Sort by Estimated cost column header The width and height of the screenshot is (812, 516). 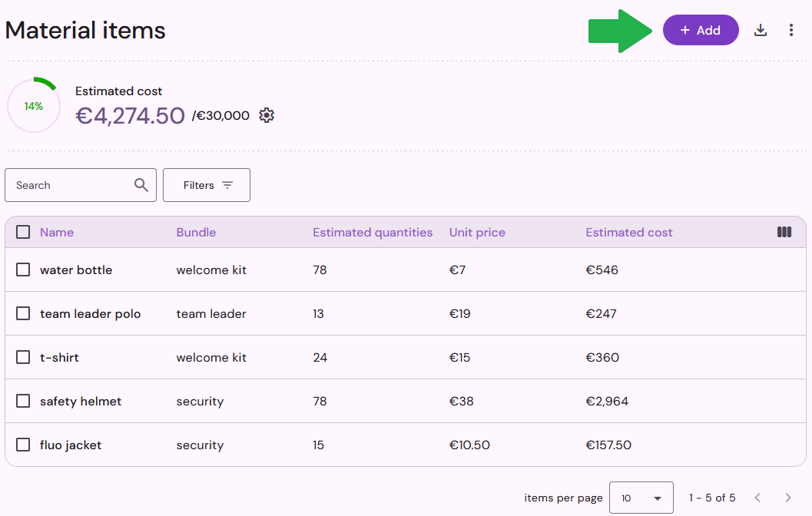pyautogui.click(x=628, y=233)
